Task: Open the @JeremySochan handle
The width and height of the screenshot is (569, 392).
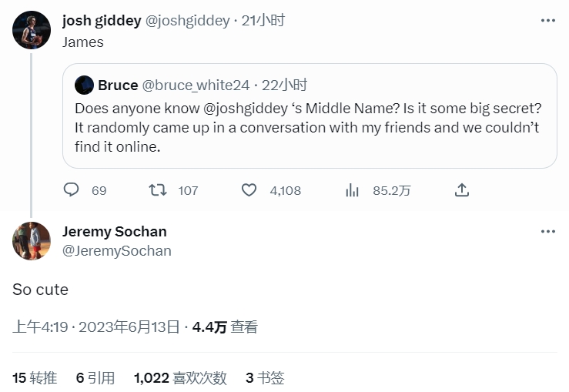Action: coord(116,251)
